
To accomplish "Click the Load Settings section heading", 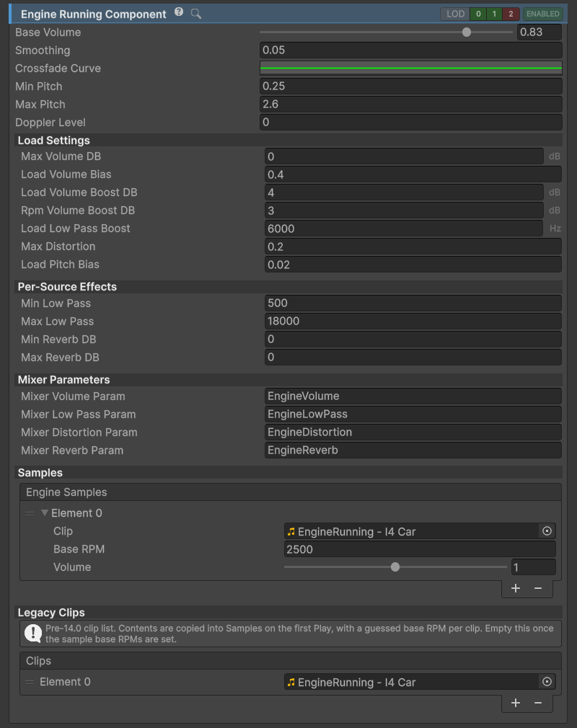I will 54,141.
